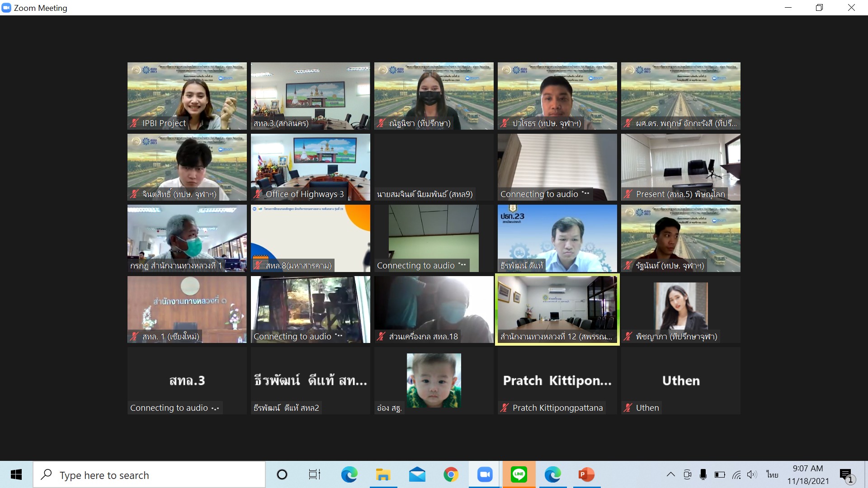
Task: Click muted mic icon on Office of Highways 3
Action: tap(258, 194)
